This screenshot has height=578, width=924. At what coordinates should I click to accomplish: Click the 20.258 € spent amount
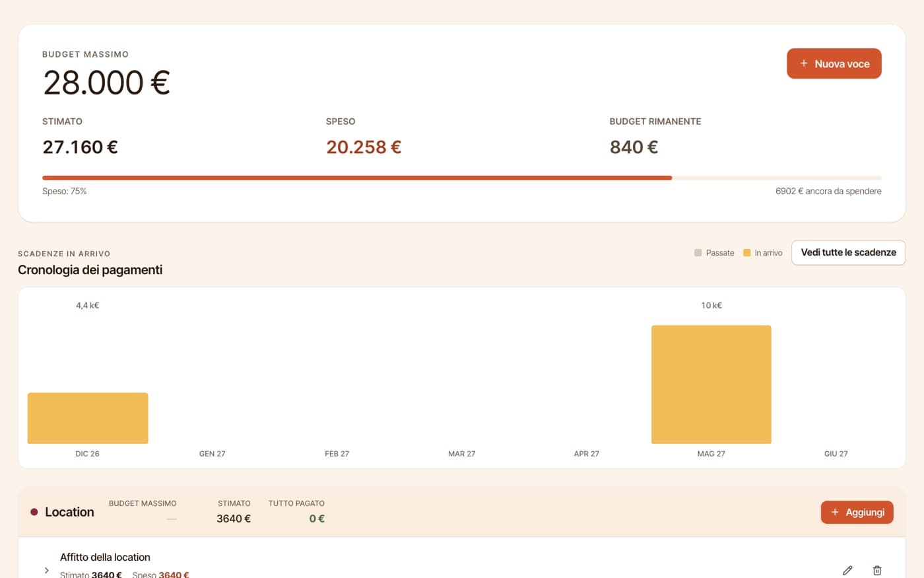364,147
